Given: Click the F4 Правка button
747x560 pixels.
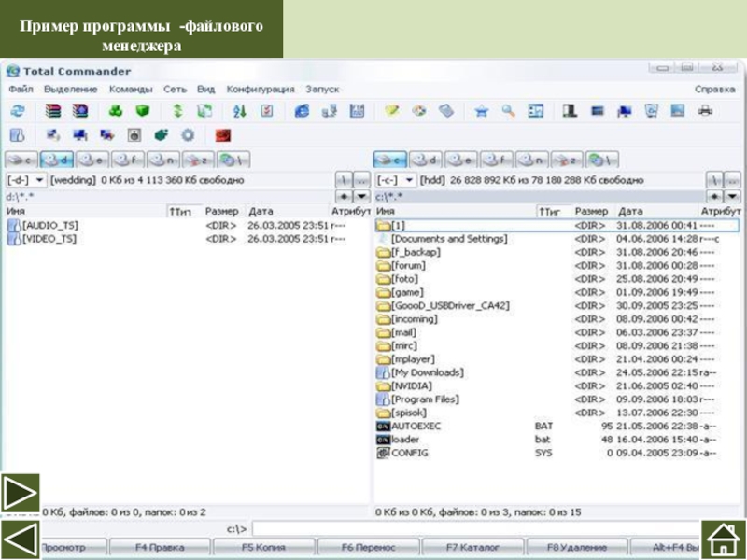Looking at the screenshot, I should click(160, 548).
